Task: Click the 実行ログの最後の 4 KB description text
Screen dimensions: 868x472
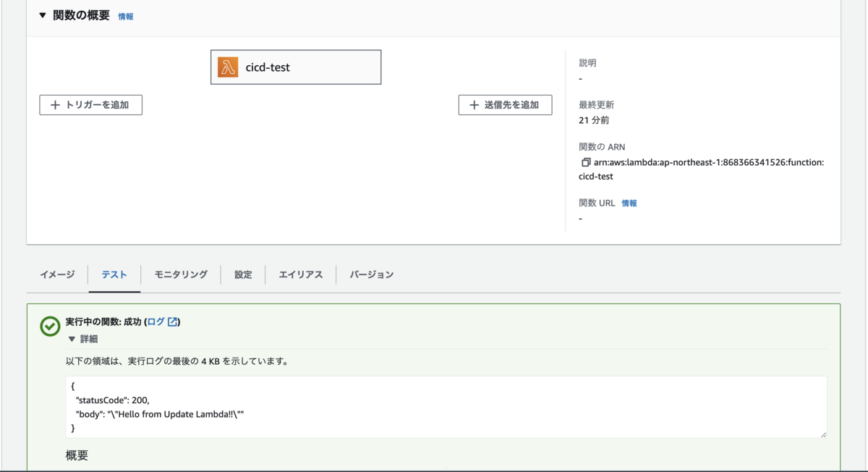Action: click(177, 361)
